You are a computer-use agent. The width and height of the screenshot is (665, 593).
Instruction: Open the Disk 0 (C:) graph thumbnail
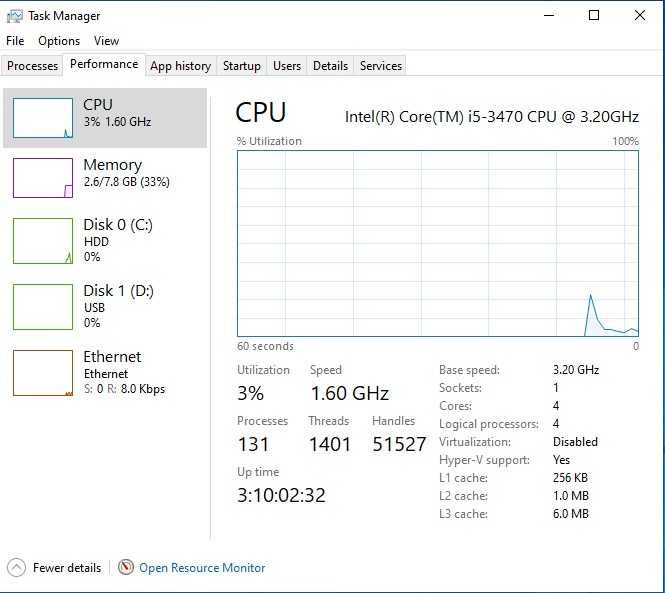(43, 240)
